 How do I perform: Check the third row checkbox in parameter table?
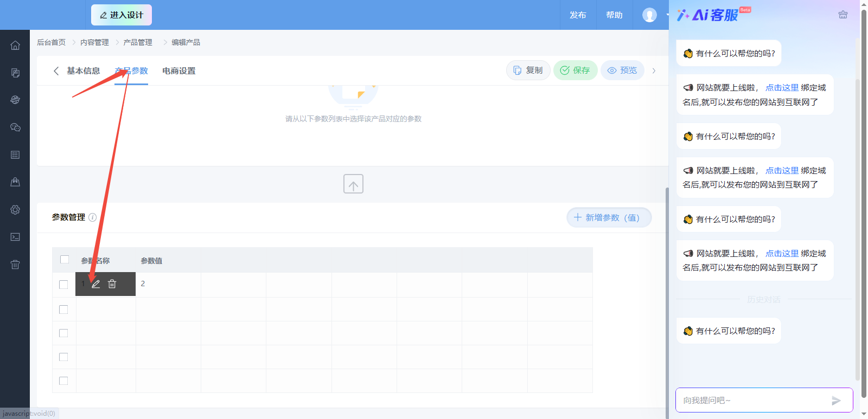63,333
